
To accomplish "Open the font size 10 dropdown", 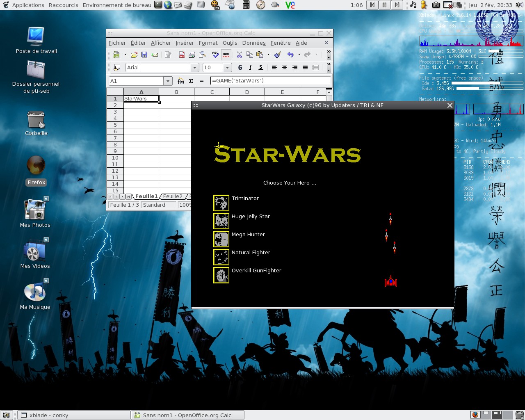I will [x=228, y=68].
